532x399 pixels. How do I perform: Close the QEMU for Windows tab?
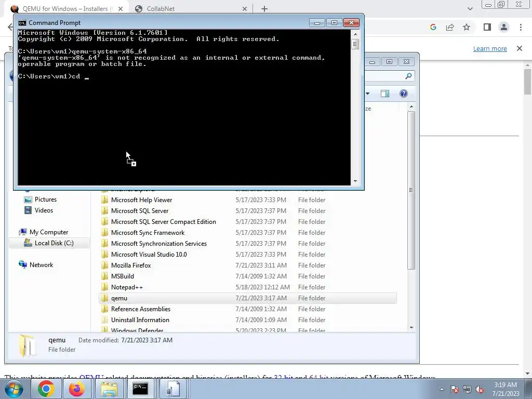point(121,9)
